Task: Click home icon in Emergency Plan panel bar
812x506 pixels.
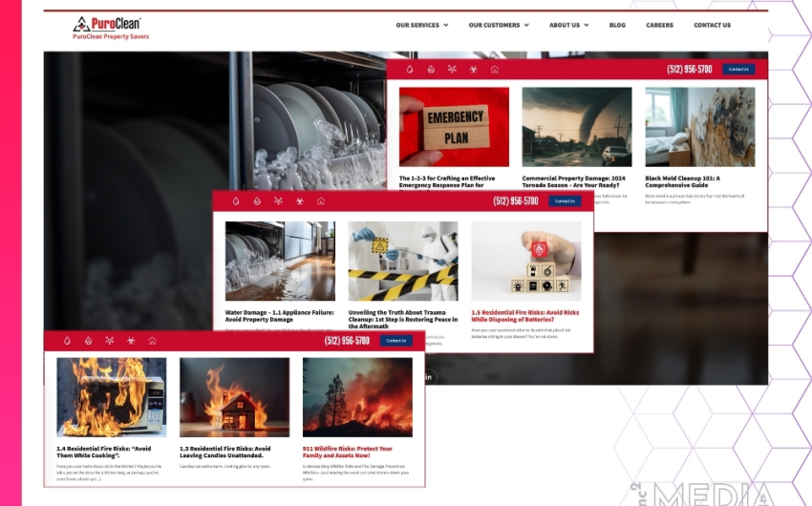Action: [x=495, y=70]
